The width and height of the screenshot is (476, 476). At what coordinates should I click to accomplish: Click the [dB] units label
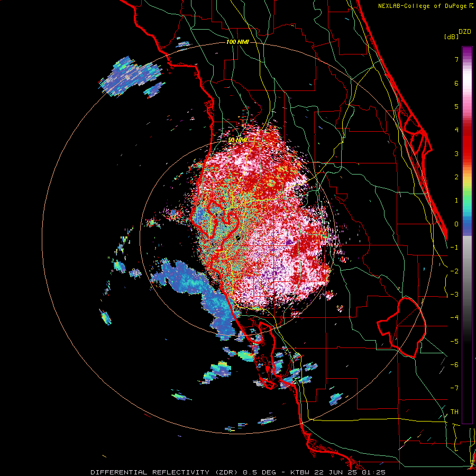(452, 36)
